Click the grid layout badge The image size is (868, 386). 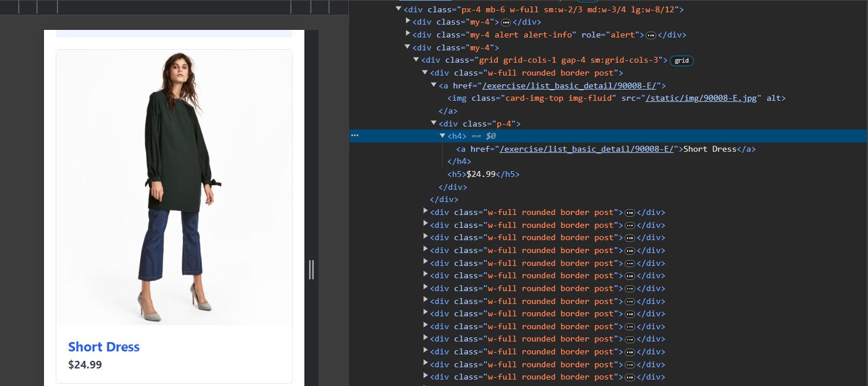click(x=681, y=60)
